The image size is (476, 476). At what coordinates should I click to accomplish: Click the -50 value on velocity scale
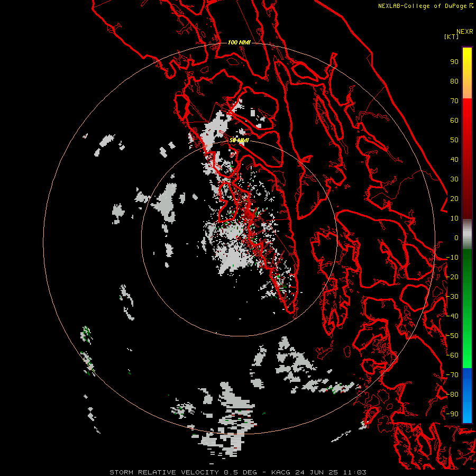click(452, 336)
